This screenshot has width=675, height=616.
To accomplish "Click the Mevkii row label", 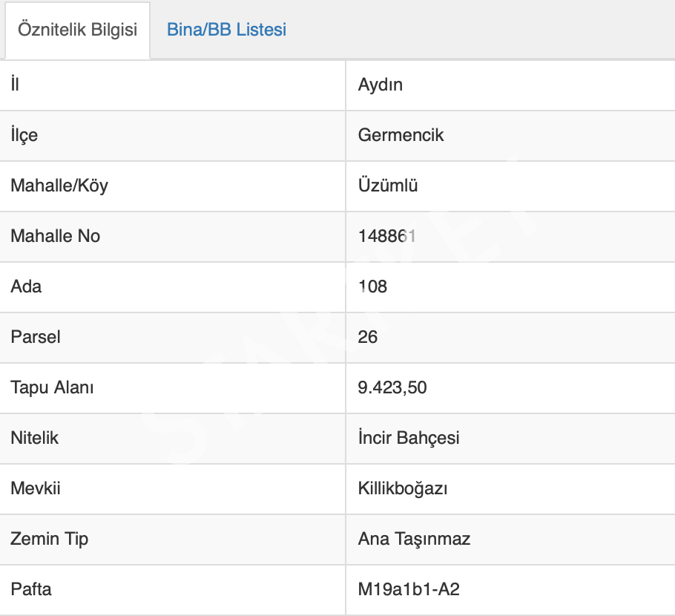I will [x=35, y=488].
